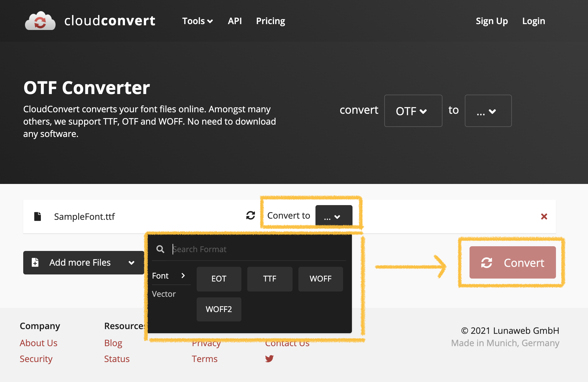Viewport: 588px width, 382px height.
Task: Open the Status footer link
Action: pos(117,359)
